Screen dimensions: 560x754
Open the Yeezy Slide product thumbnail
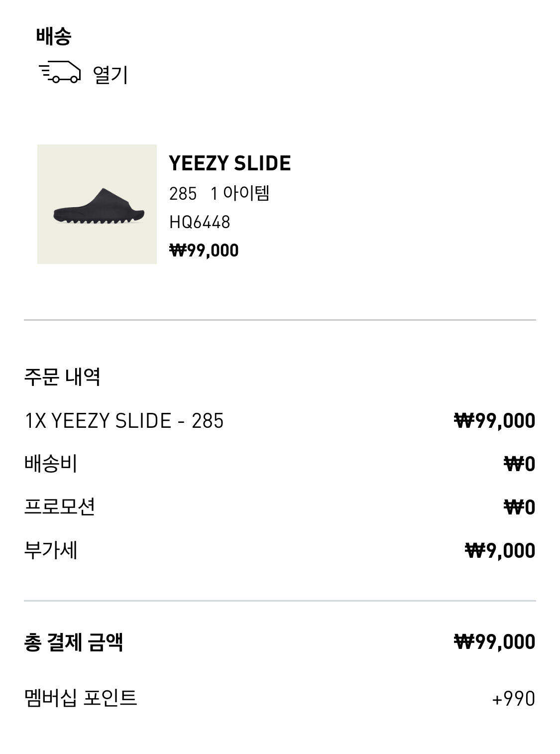pos(97,204)
